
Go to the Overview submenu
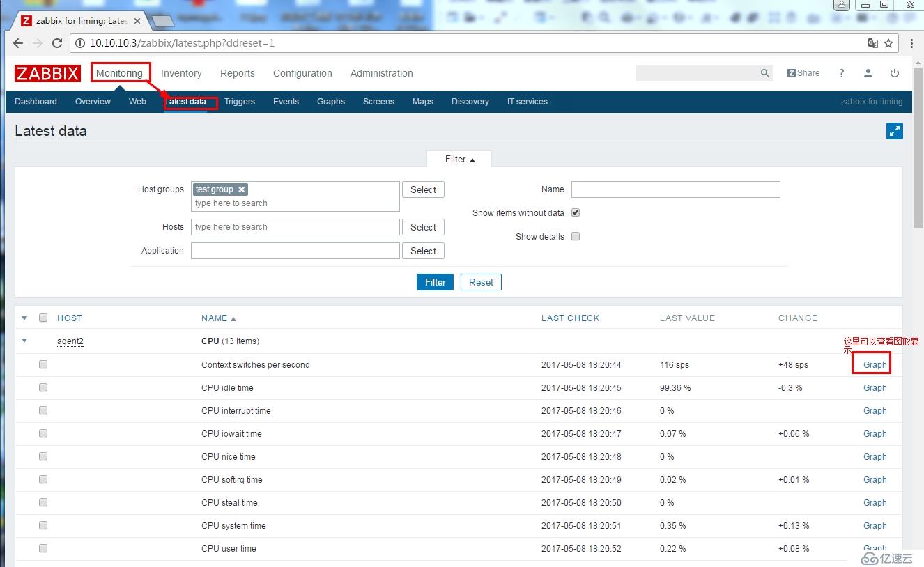93,102
